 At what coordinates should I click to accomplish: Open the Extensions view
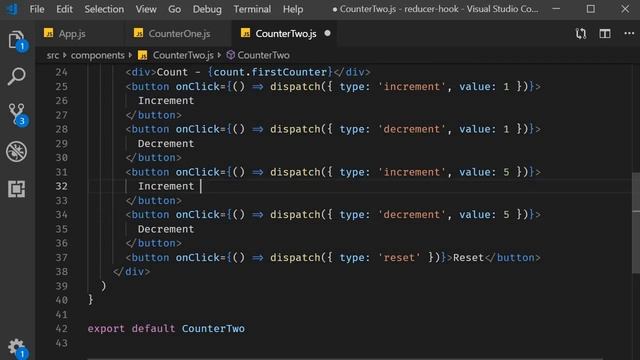[x=16, y=189]
